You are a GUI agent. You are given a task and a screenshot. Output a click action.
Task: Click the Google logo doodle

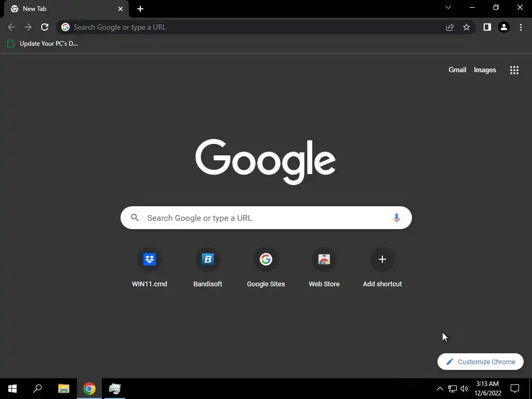point(265,162)
